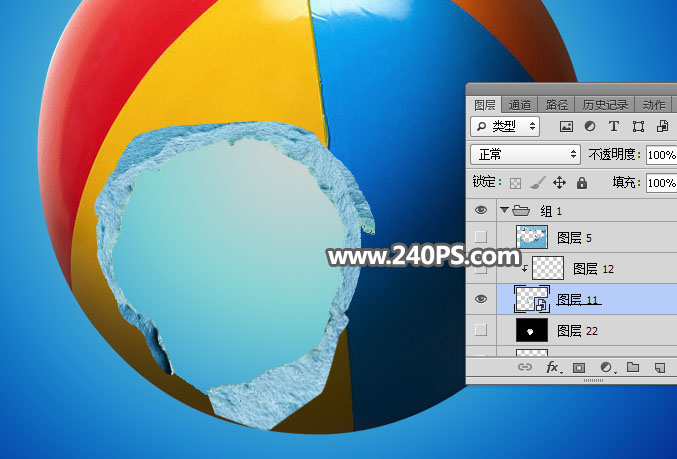Switch to the 图层 tab

click(x=484, y=105)
